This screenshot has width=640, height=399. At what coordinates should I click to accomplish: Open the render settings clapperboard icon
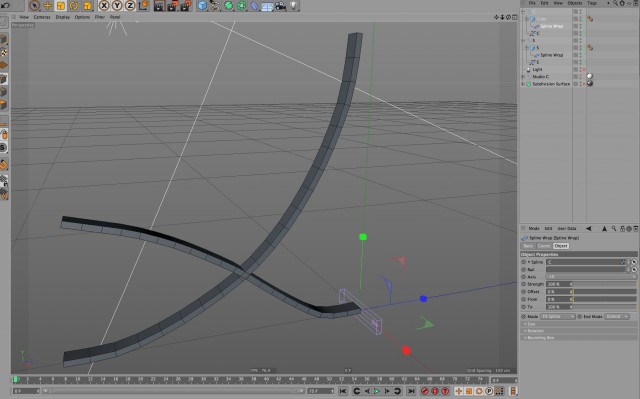186,5
